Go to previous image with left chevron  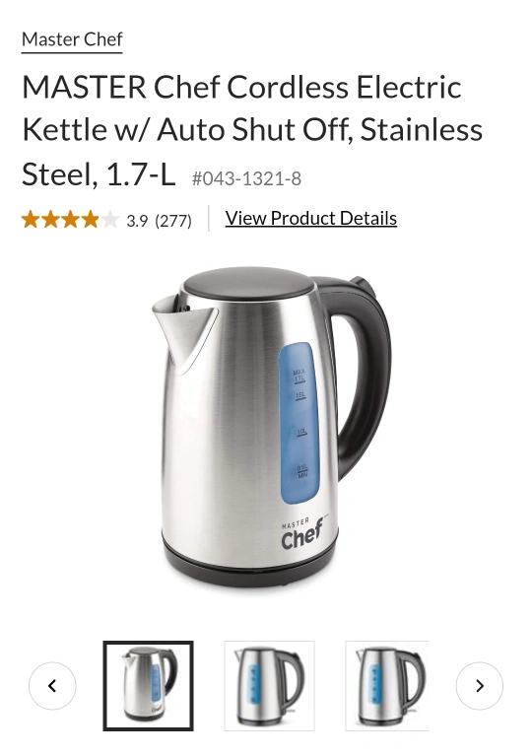pos(52,686)
